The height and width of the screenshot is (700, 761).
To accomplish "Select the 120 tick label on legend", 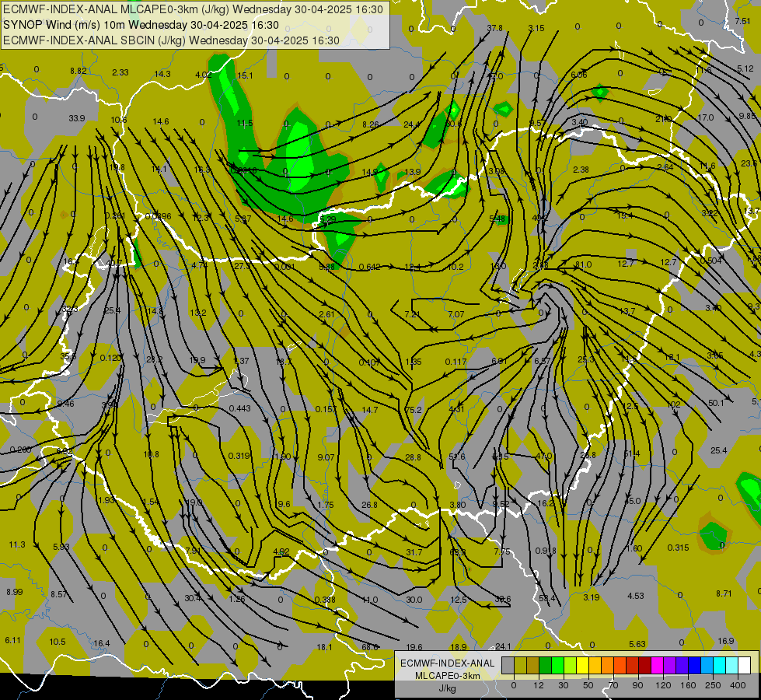I will tap(663, 685).
